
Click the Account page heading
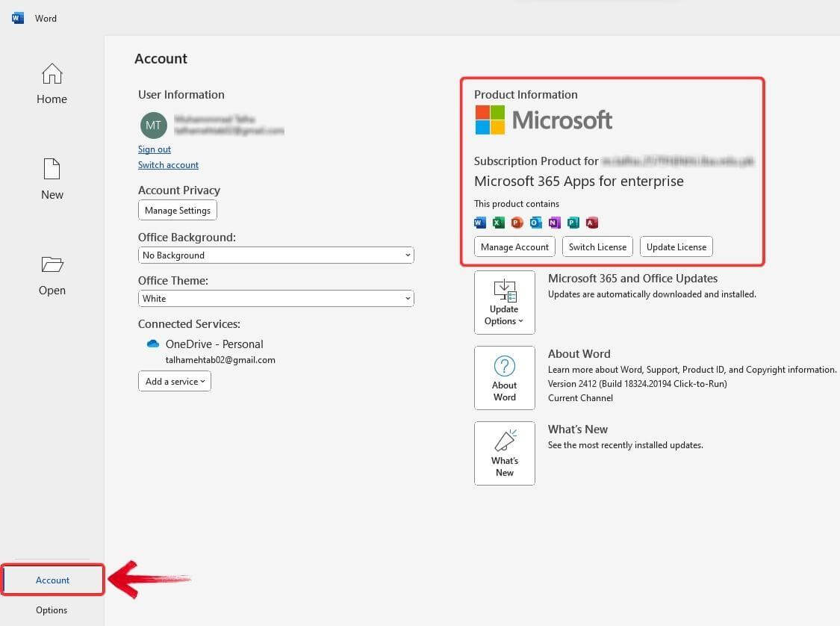coord(161,59)
